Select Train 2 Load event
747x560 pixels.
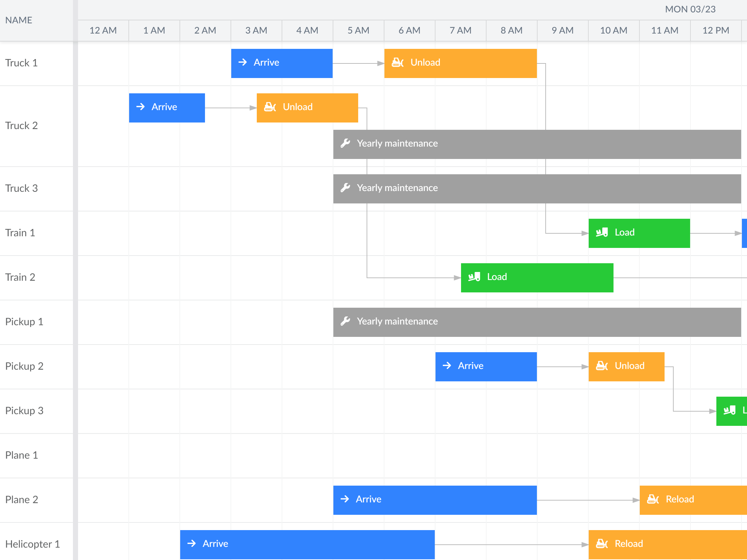coord(537,278)
